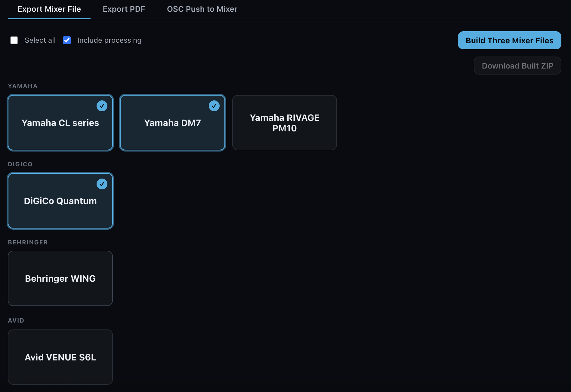Click the Include processing label text
571x392 pixels.
click(109, 40)
